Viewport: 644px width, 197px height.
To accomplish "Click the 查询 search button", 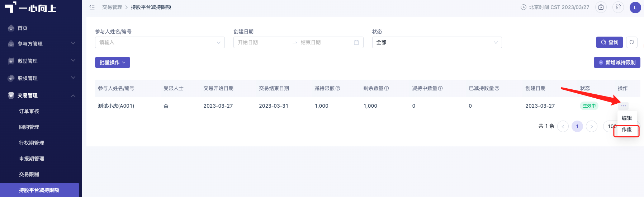I will (610, 42).
